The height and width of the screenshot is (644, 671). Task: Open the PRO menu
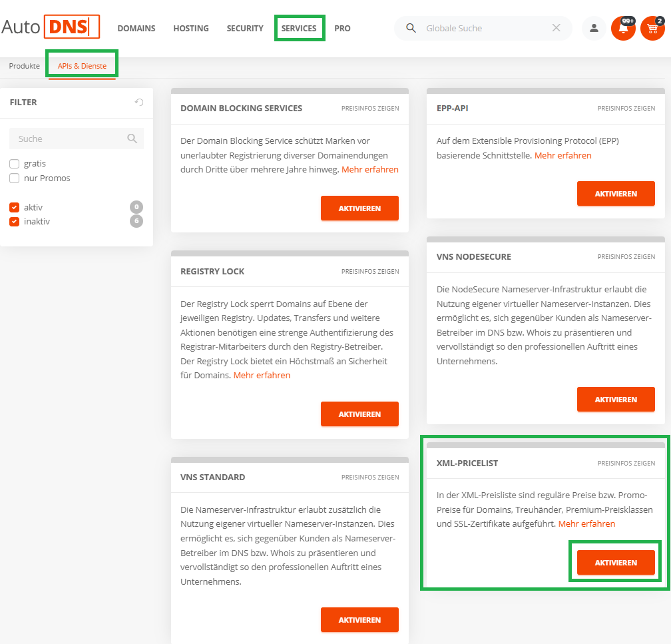[342, 28]
